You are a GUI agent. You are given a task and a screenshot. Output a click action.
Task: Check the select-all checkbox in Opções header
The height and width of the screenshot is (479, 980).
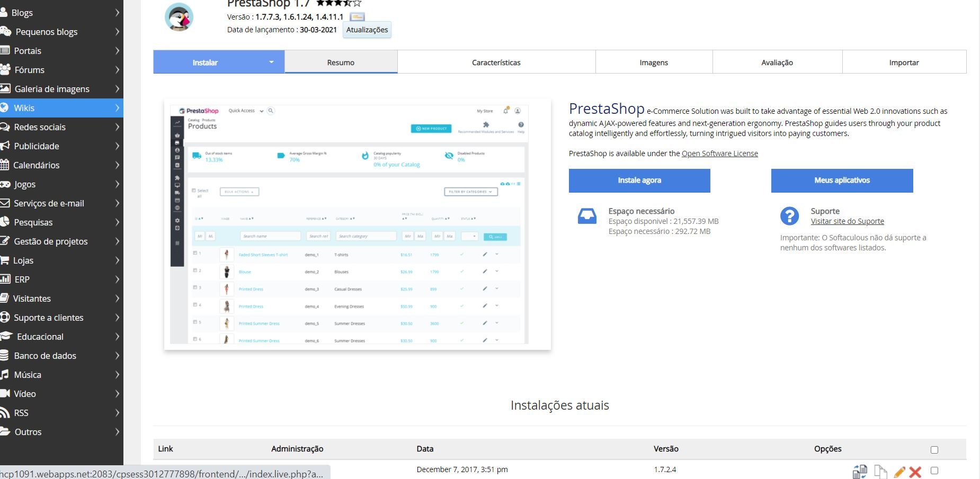point(934,450)
